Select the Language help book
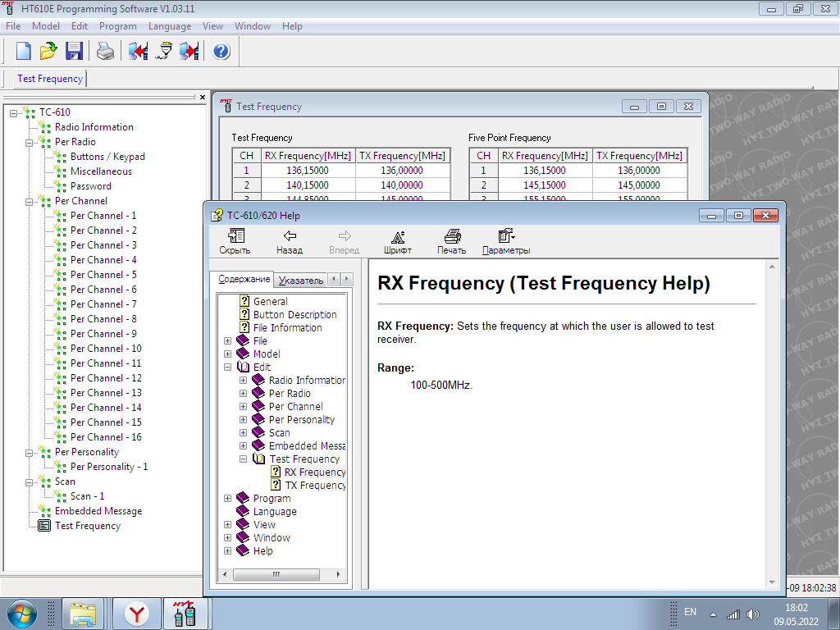The image size is (840, 630). click(x=274, y=512)
